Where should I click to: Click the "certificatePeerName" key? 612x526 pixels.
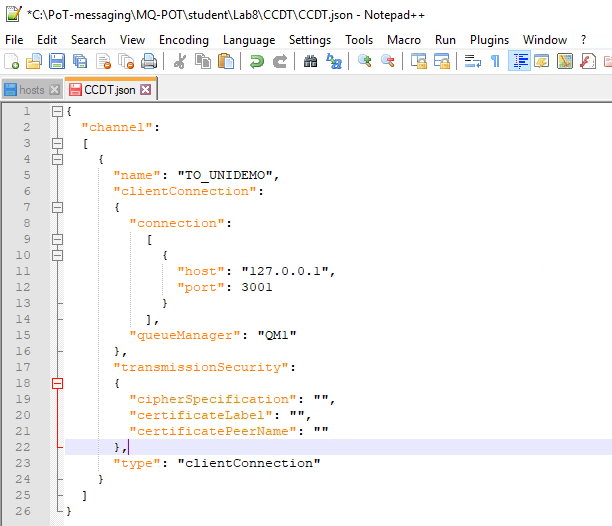click(213, 431)
